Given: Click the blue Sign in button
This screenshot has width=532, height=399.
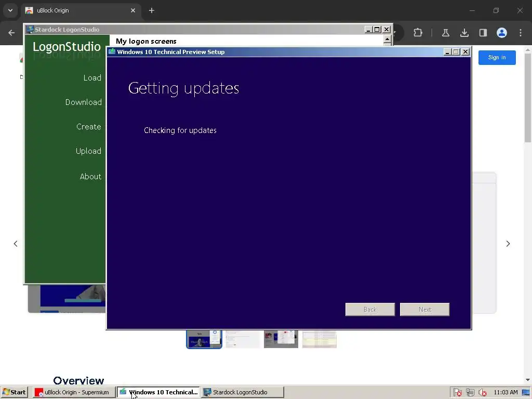Looking at the screenshot, I should click(x=497, y=58).
